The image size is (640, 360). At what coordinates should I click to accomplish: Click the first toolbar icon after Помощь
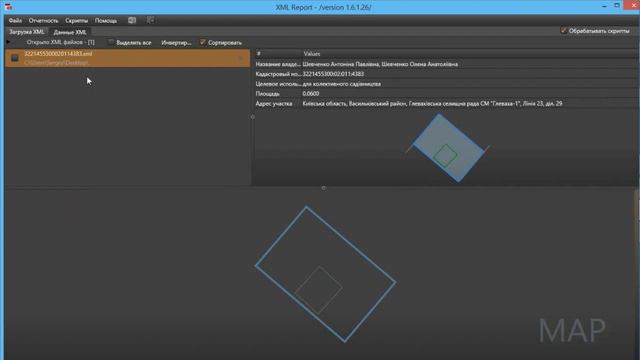pyautogui.click(x=132, y=20)
